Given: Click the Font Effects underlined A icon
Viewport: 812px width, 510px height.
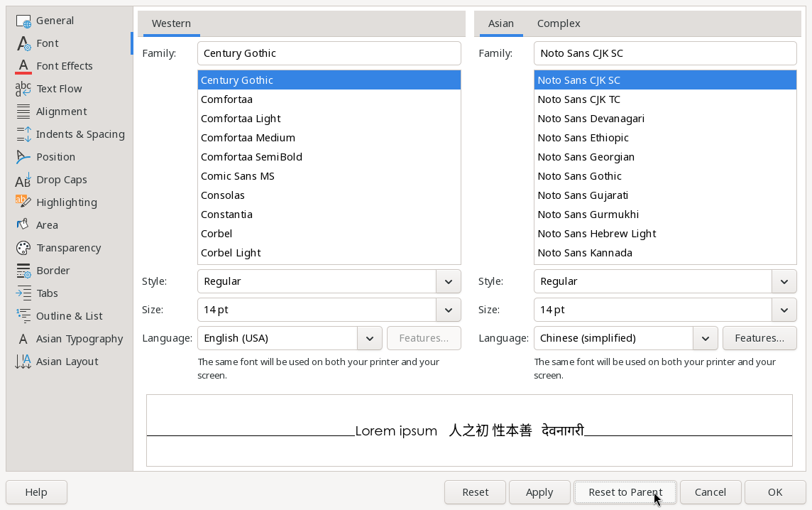Looking at the screenshot, I should pos(23,66).
